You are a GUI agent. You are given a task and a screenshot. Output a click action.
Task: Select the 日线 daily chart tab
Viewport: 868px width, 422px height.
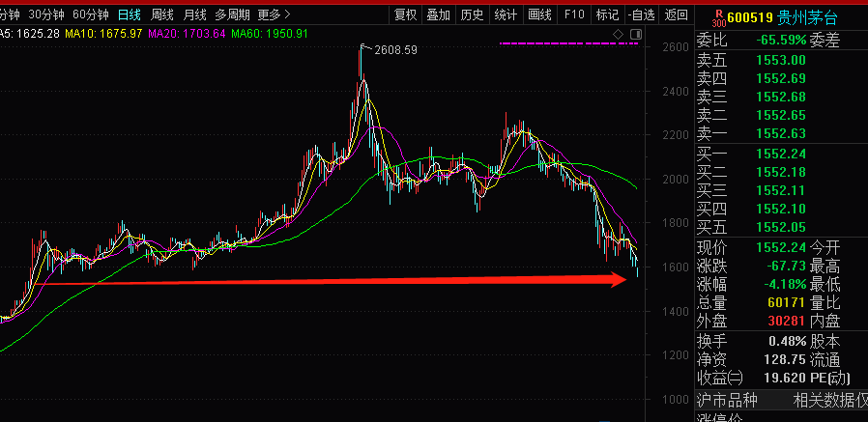(x=130, y=14)
